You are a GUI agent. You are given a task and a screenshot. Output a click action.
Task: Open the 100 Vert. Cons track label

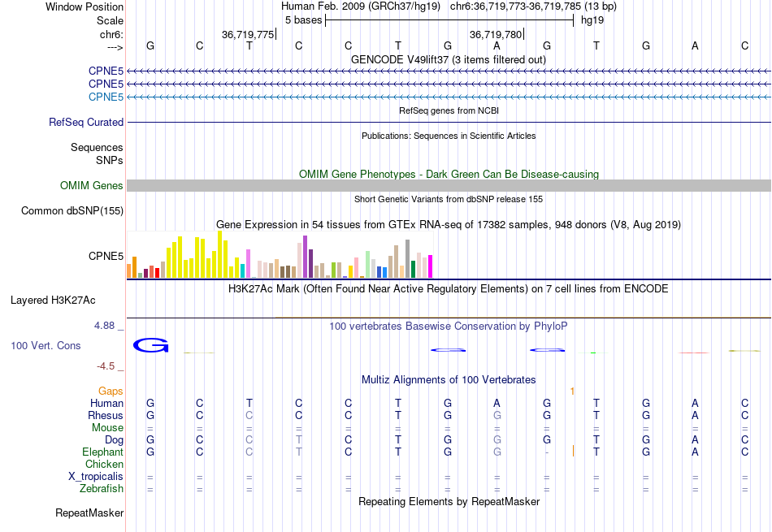(x=46, y=345)
